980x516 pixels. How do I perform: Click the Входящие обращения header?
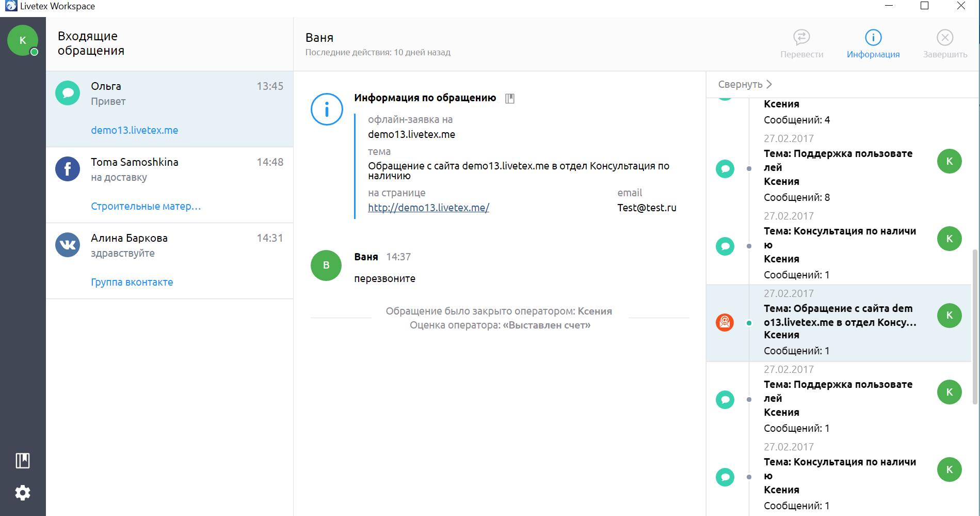click(x=91, y=43)
